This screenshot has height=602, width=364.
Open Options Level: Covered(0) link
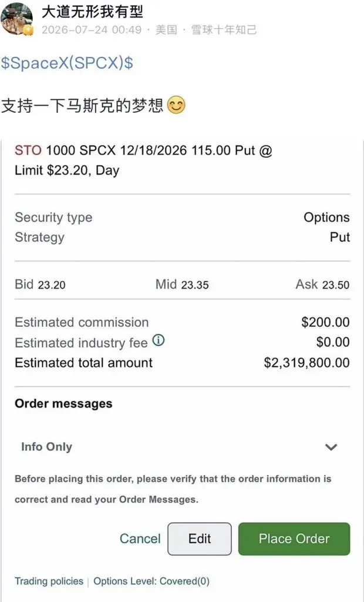151,581
